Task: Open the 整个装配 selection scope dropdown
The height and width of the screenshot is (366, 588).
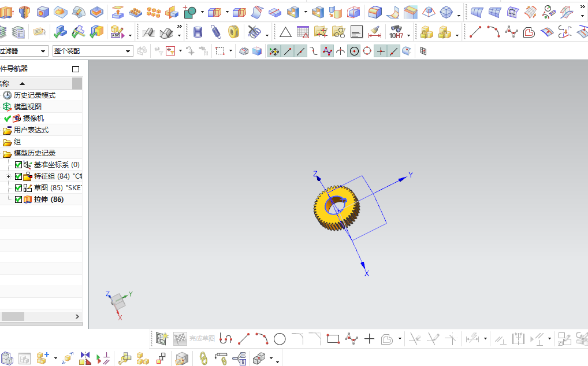Action: [x=128, y=51]
